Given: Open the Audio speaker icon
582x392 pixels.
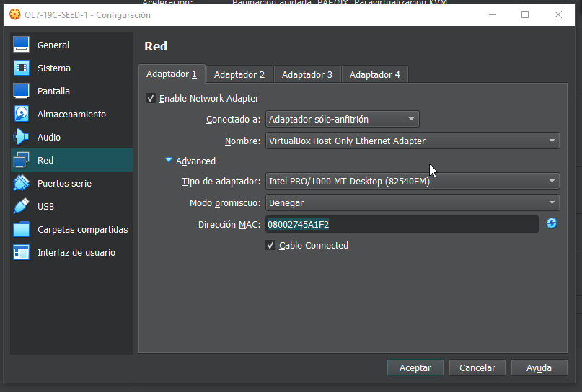Looking at the screenshot, I should point(22,137).
